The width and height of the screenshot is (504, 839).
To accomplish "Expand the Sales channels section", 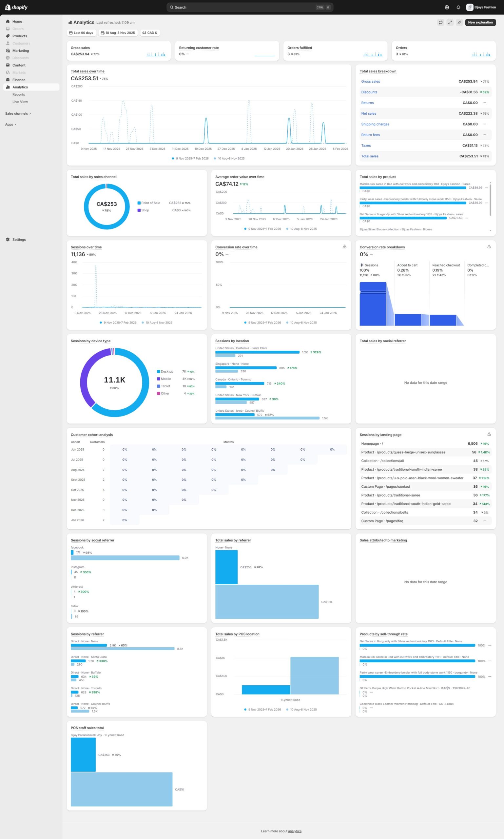I will pyautogui.click(x=18, y=113).
